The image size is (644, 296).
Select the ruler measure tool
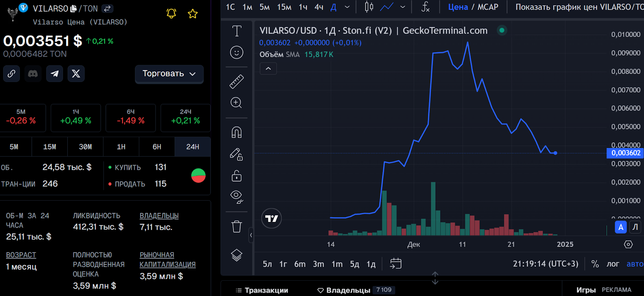(x=237, y=82)
